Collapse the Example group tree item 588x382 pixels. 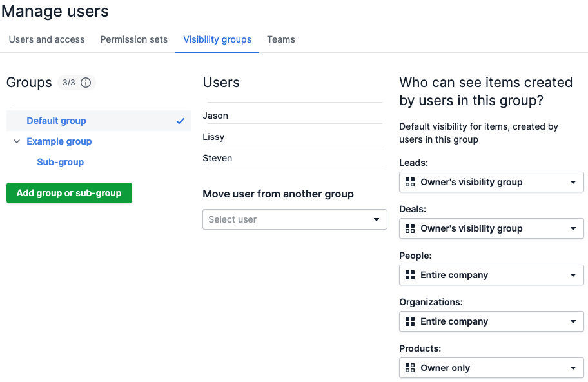16,141
